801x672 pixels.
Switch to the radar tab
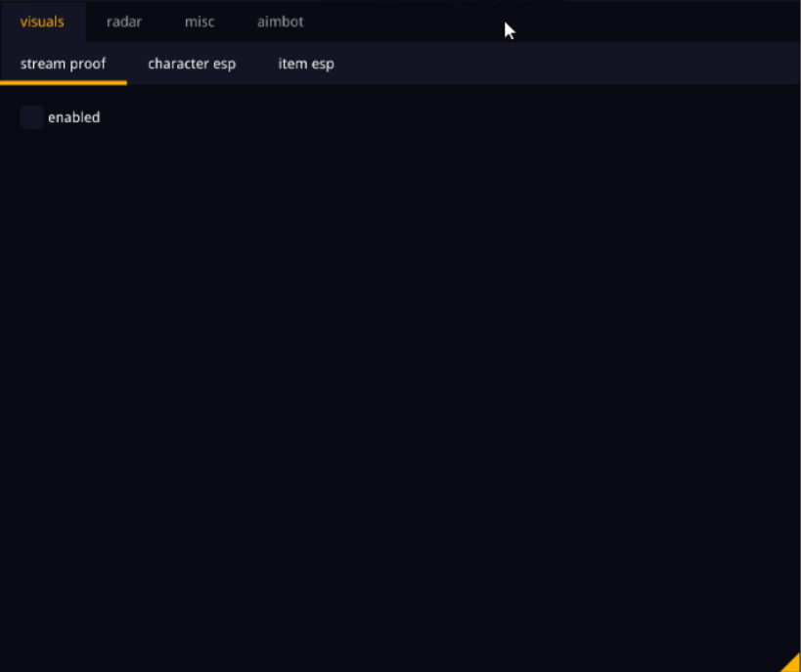(x=124, y=22)
